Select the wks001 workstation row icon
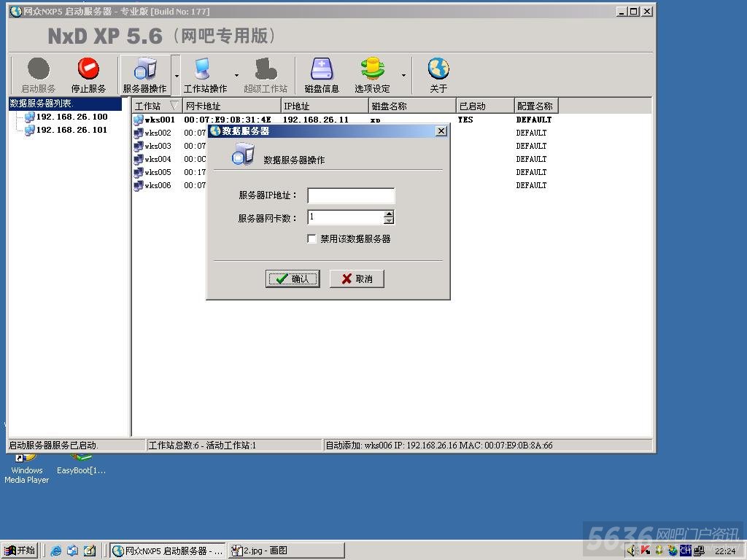This screenshot has width=747, height=560. [139, 120]
